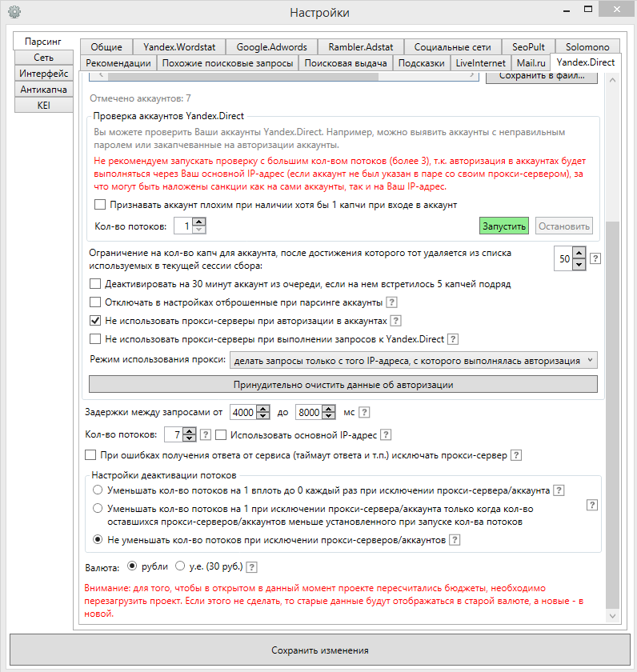This screenshot has height=672, width=637.
Task: Open Yandex.Wordstat tab
Action: 179,46
